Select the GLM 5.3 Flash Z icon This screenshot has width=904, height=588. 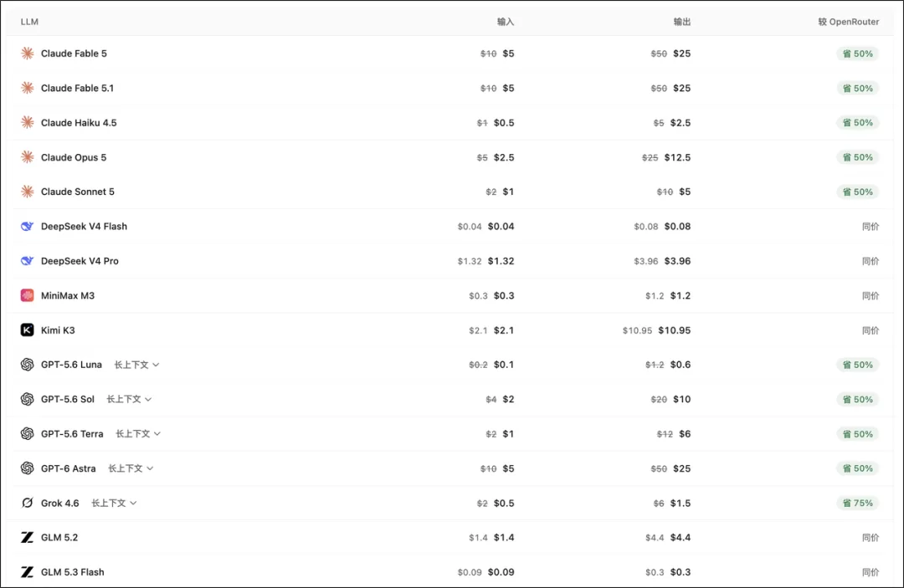(27, 572)
